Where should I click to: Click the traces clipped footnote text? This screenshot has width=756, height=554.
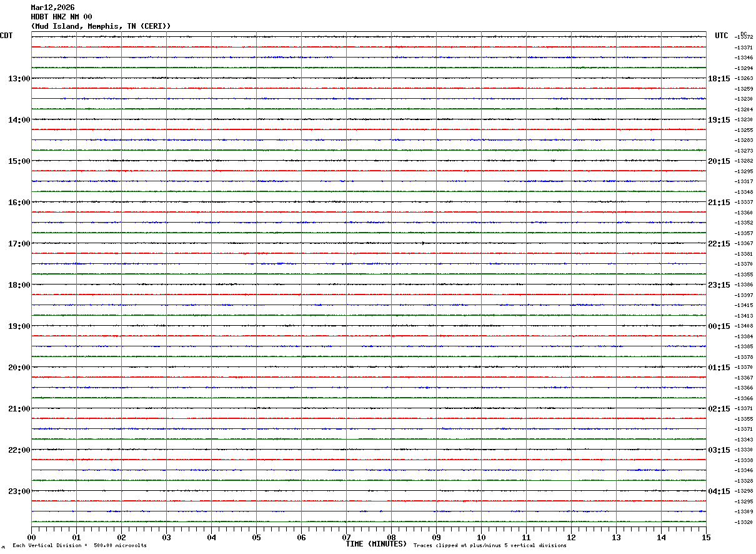click(x=490, y=546)
